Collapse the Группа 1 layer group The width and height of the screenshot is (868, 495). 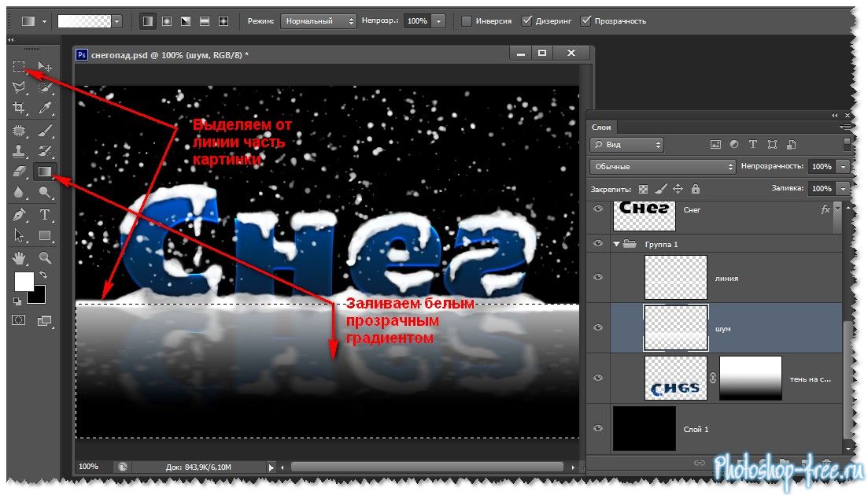616,245
